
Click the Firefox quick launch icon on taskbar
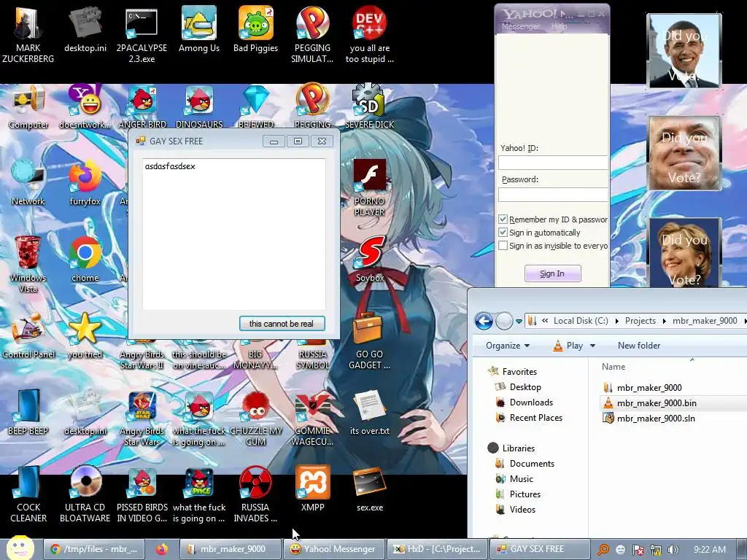[162, 549]
